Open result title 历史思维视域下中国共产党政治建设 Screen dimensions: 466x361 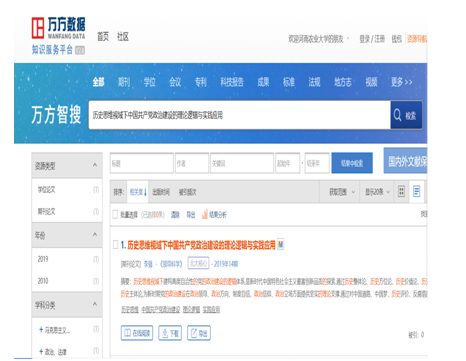click(x=201, y=245)
